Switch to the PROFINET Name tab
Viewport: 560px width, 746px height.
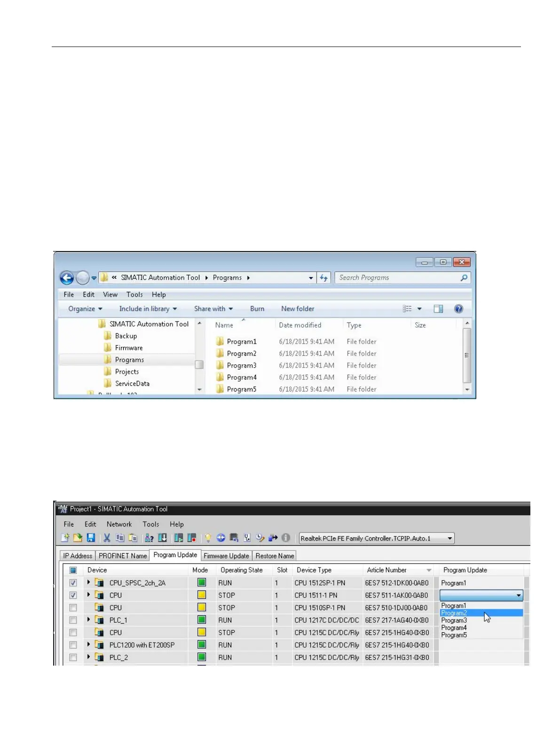tap(123, 556)
